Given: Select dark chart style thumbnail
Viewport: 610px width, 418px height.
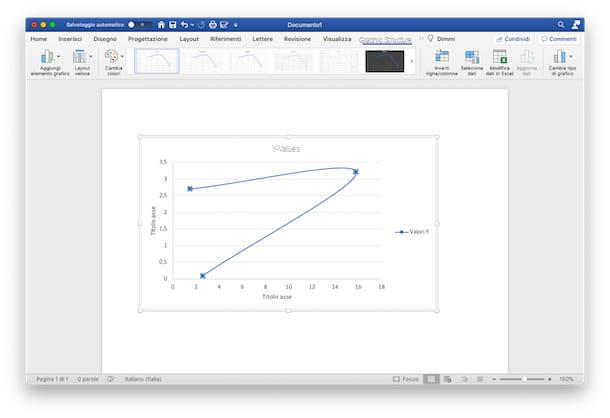Looking at the screenshot, I should (385, 61).
